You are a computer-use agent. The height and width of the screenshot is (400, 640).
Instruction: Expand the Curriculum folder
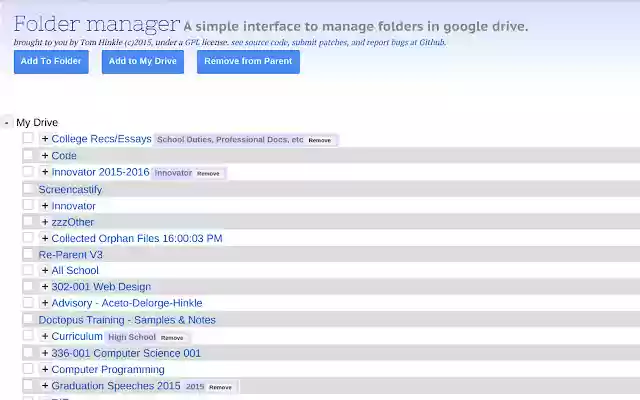pyautogui.click(x=45, y=336)
